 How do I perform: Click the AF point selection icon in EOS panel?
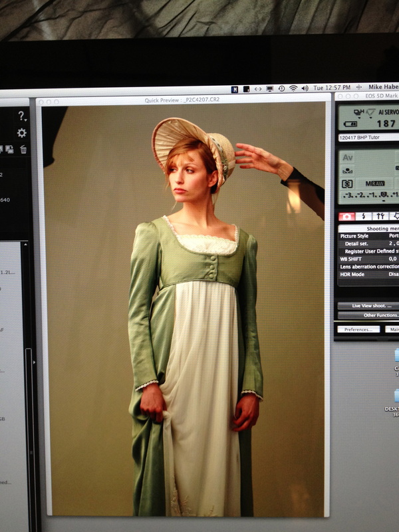click(x=370, y=112)
